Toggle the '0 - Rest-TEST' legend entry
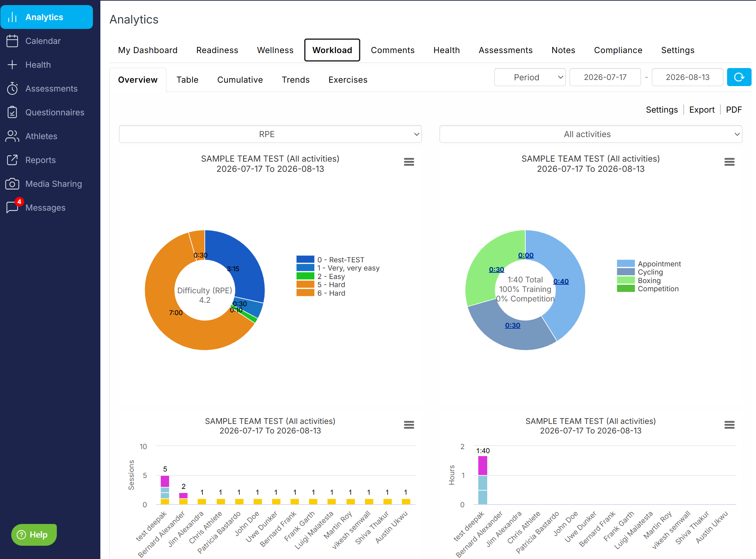This screenshot has height=559, width=756. coord(330,260)
